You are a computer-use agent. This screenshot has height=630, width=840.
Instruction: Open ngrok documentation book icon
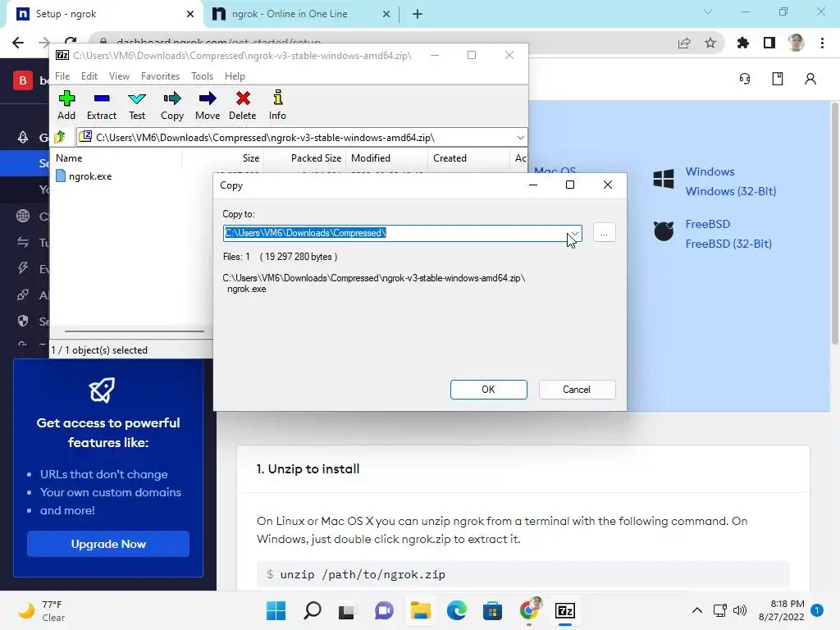point(778,79)
